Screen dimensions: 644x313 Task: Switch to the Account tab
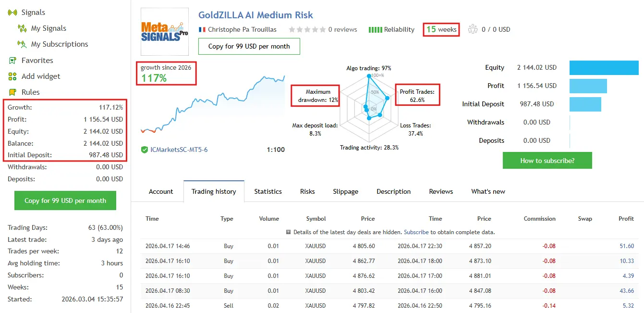point(161,191)
